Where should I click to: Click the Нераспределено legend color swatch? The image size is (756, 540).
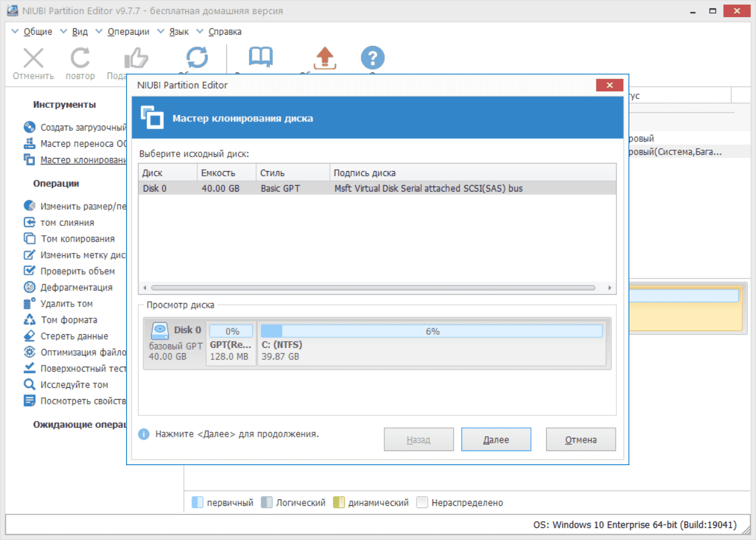(x=422, y=503)
